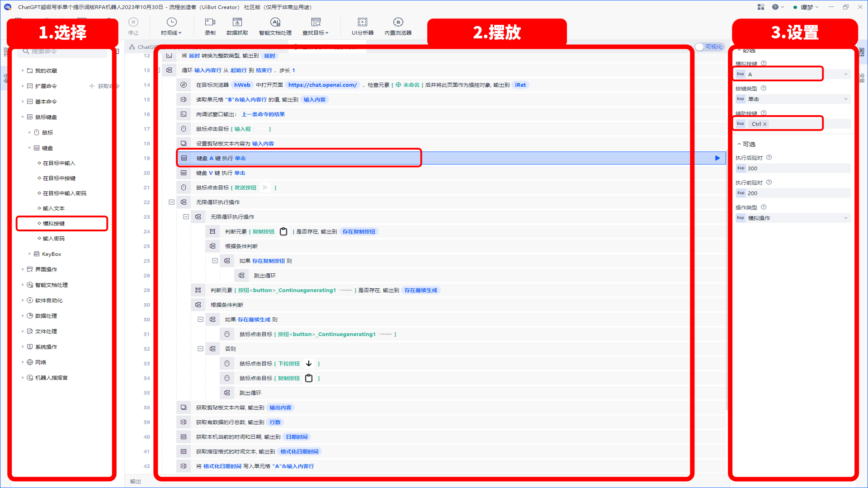Expand the 我的收藏 tree category
Image resolution: width=868 pixels, height=488 pixels.
pos(23,70)
